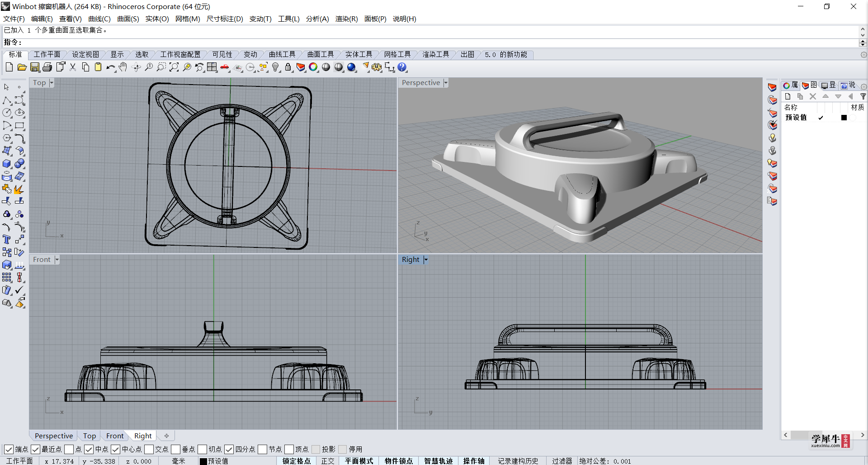
Task: Toggle 物件锁点 Osnap in status bar
Action: pyautogui.click(x=399, y=461)
